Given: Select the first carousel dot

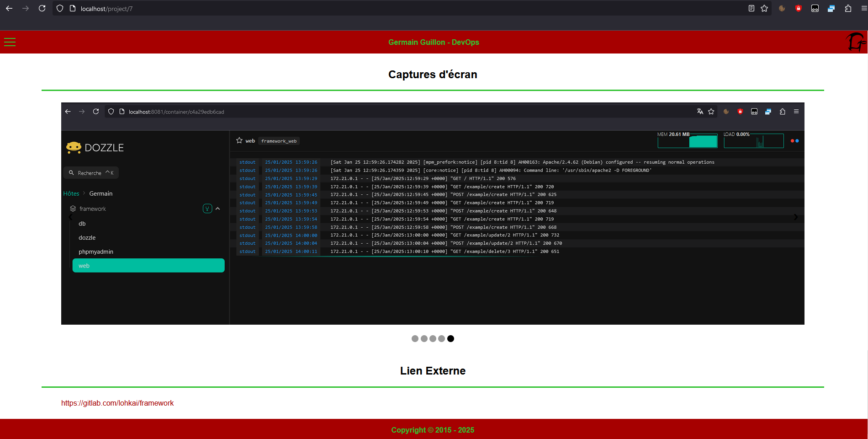Looking at the screenshot, I should 415,338.
